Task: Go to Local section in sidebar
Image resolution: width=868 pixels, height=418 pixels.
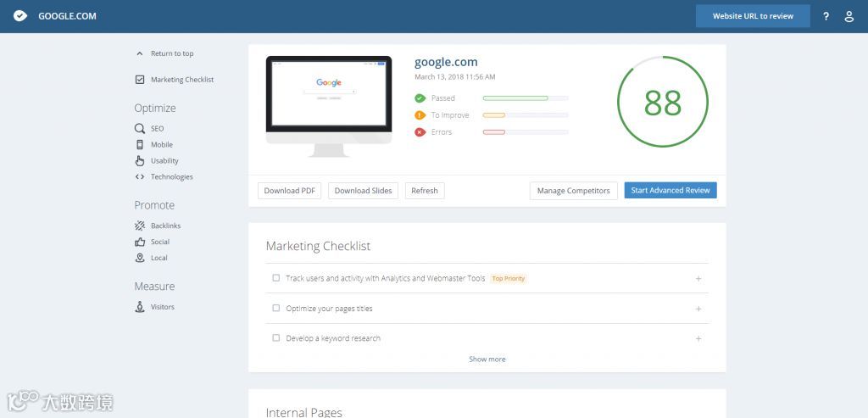Action: tap(159, 258)
